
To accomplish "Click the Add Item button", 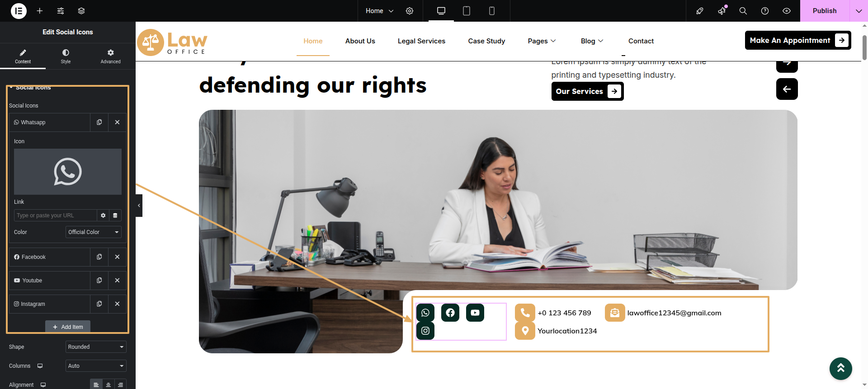I will [x=68, y=327].
